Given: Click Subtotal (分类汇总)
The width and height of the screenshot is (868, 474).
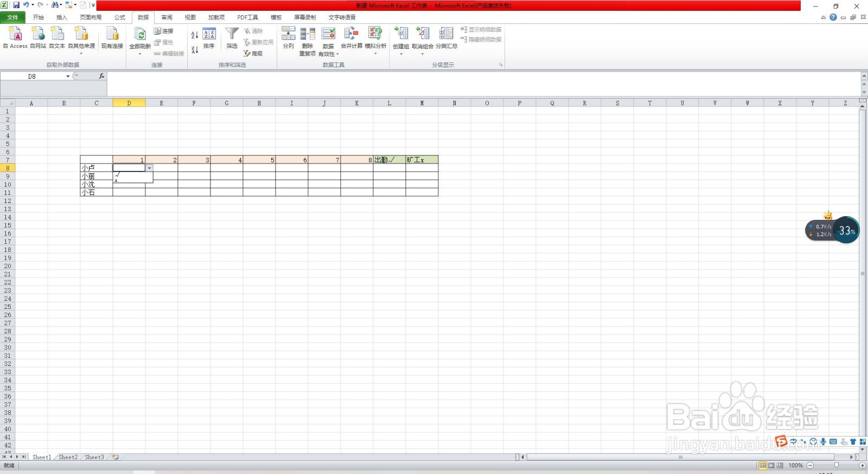Looking at the screenshot, I should point(446,37).
